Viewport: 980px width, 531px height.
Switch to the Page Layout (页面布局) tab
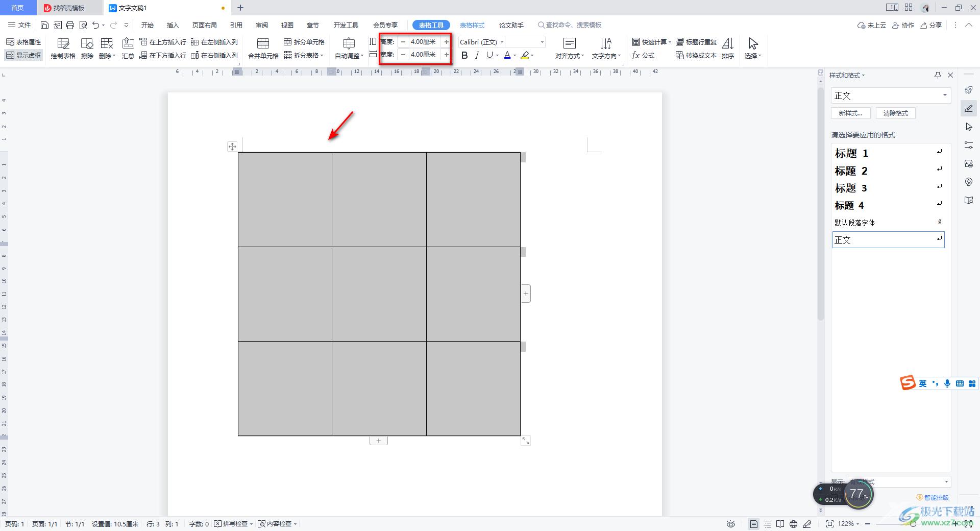click(x=205, y=25)
